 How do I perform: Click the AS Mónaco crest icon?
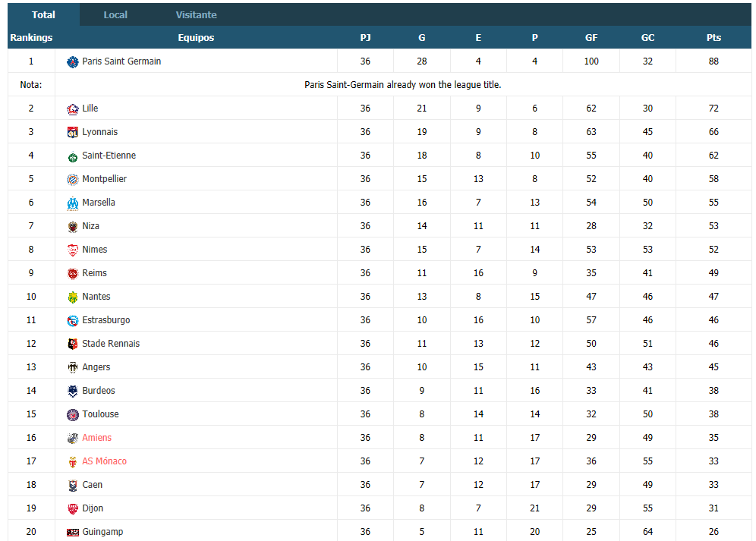(x=73, y=462)
